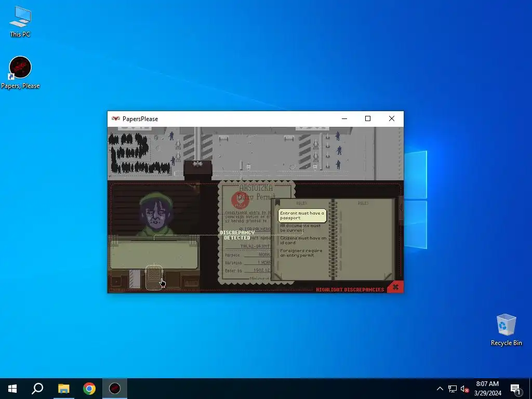
Task: Turn rulebook page with bottom-right corner
Action: pyautogui.click(x=388, y=276)
